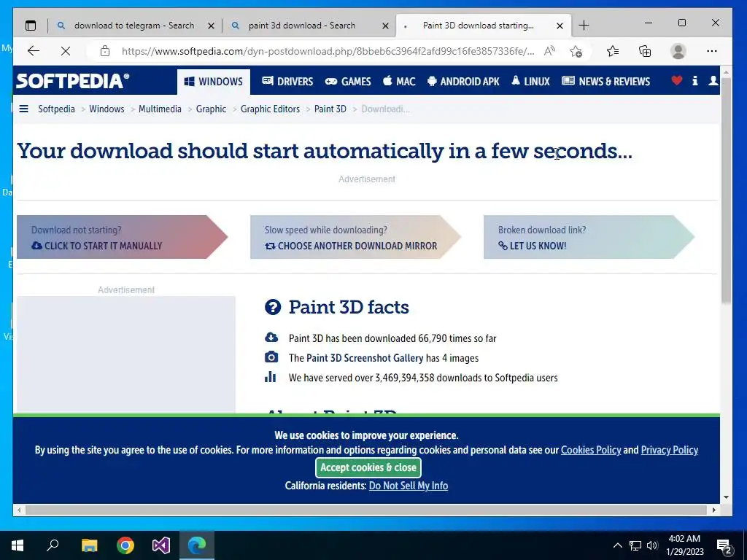Screen dimensions: 747x560
Task: Show hidden system tray icons
Action: (617, 545)
